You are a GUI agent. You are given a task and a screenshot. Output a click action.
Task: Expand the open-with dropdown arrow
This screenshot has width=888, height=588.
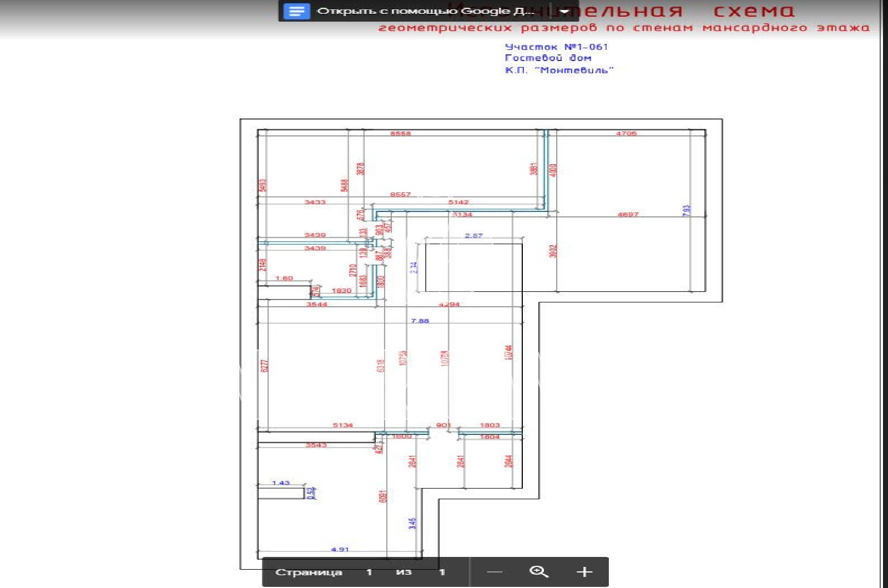564,11
